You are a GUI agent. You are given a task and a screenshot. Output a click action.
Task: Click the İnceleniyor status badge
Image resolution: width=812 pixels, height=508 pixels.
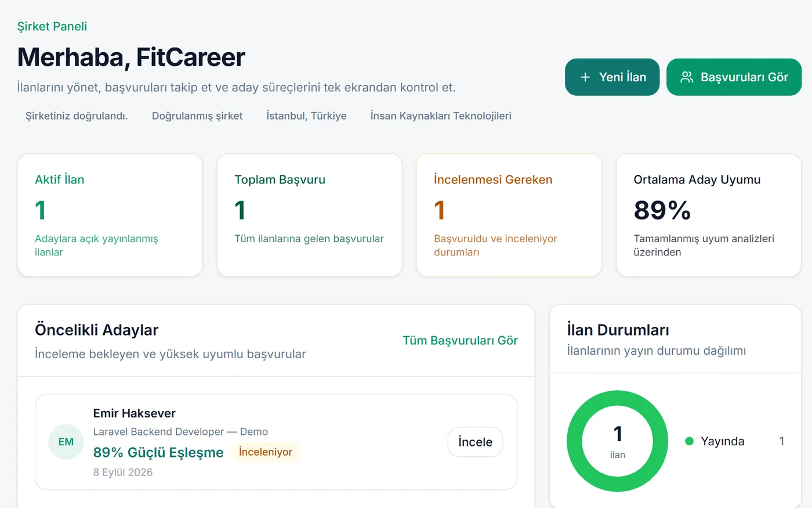[266, 452]
